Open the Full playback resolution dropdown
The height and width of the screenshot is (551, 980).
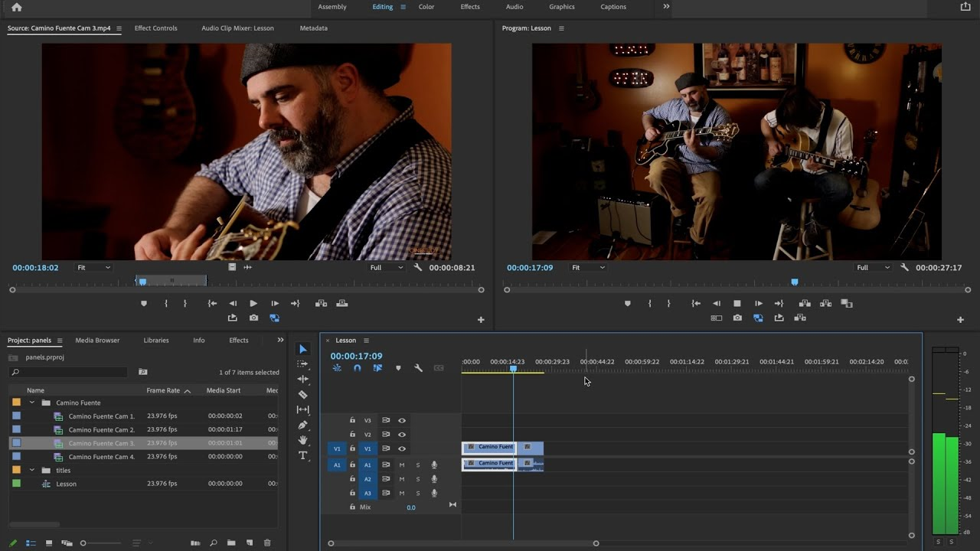coord(874,267)
